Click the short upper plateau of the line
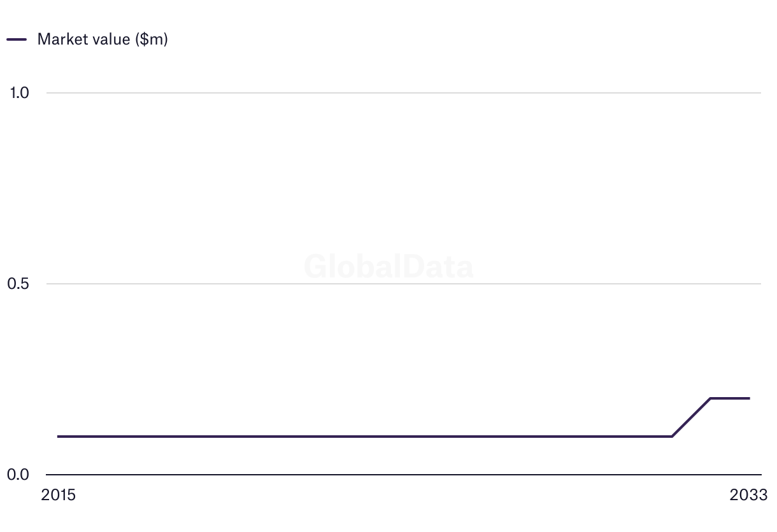This screenshot has height=532, width=777. tap(730, 398)
